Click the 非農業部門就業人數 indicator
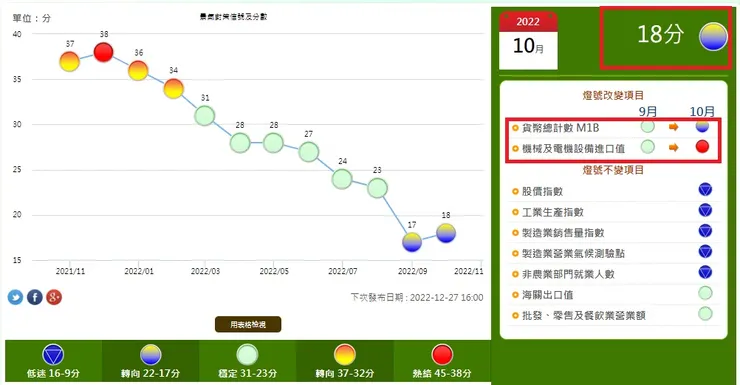 tap(568, 274)
